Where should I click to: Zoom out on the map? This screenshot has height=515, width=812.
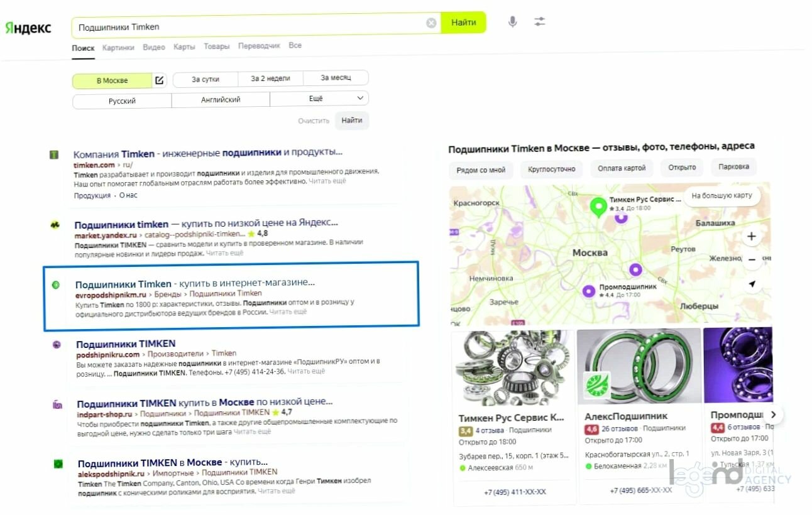point(751,259)
